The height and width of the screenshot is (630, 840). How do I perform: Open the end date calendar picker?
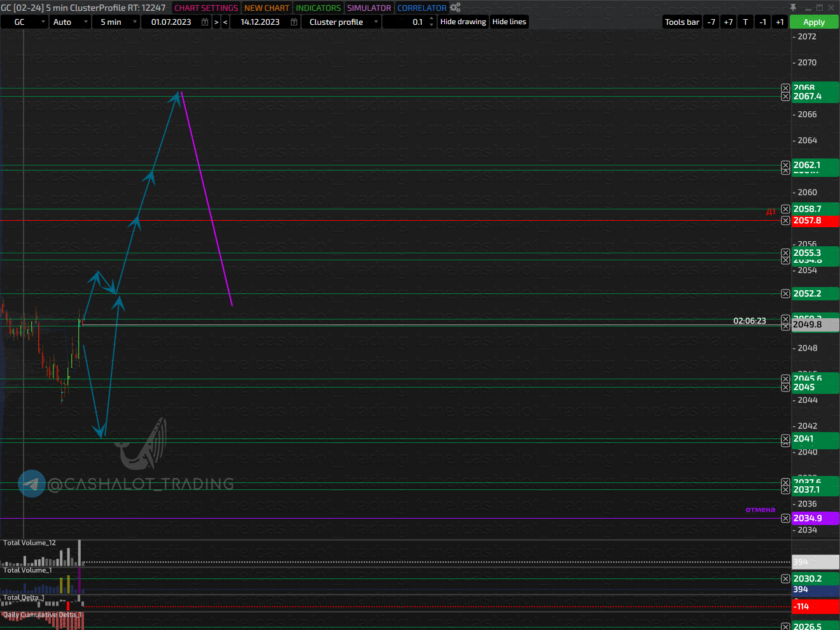294,22
